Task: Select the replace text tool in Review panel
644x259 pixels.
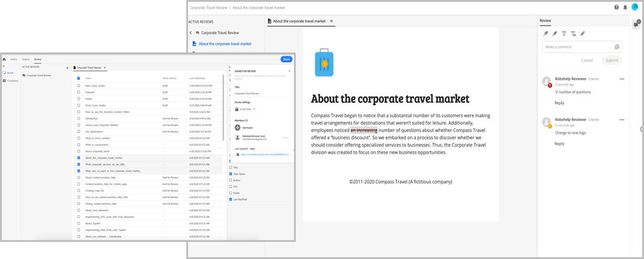Action: coord(573,34)
